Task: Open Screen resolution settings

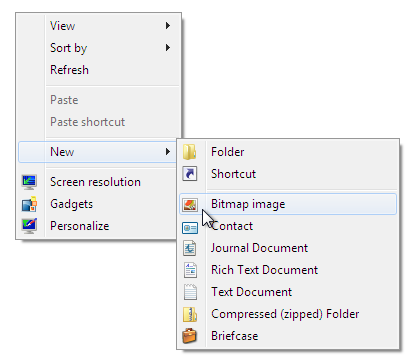Action: [x=98, y=182]
